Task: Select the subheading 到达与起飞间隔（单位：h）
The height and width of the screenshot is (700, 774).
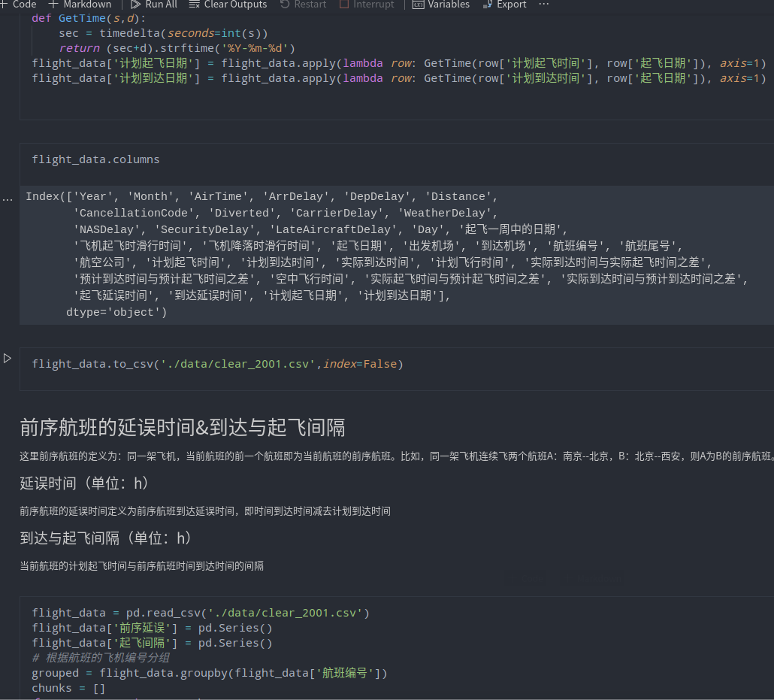Action: pyautogui.click(x=106, y=538)
